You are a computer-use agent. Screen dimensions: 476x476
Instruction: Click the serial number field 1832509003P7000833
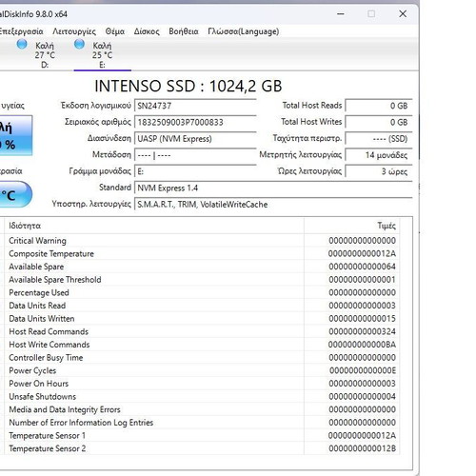click(195, 122)
